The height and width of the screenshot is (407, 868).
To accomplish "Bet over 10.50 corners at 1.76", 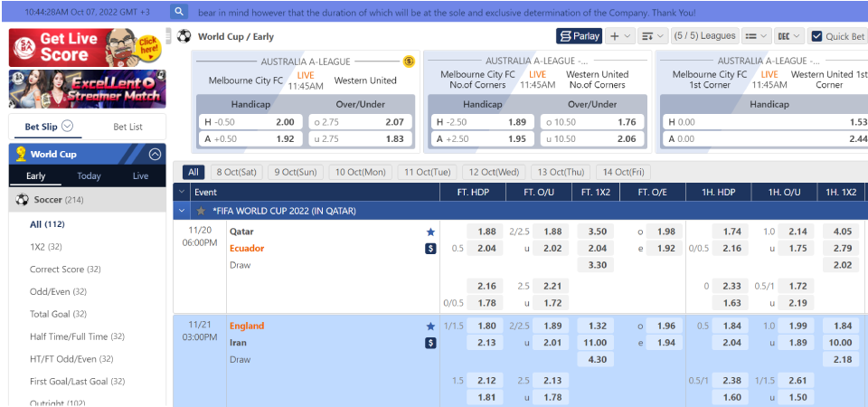I will (x=592, y=122).
